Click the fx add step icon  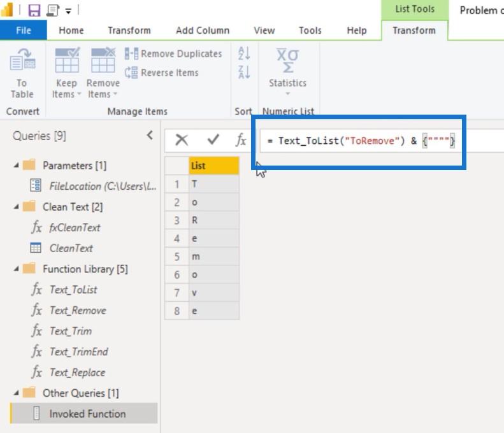241,140
